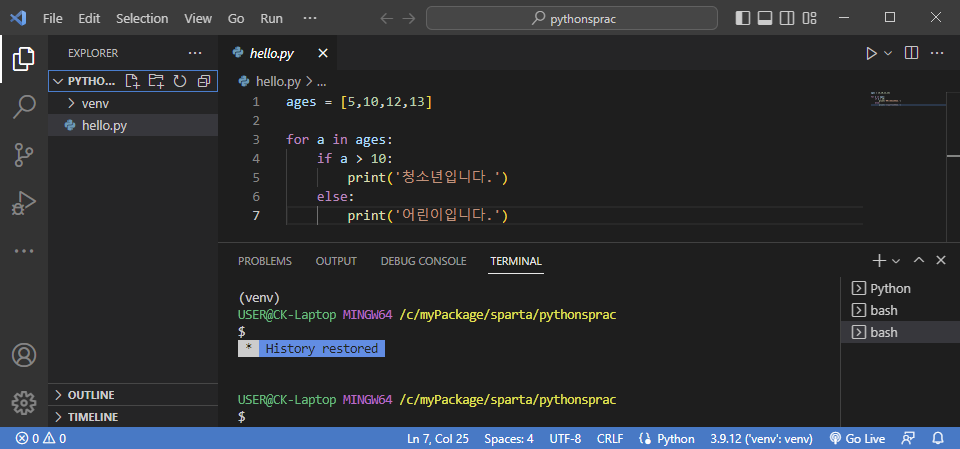Open the Selection menu

coord(142,18)
